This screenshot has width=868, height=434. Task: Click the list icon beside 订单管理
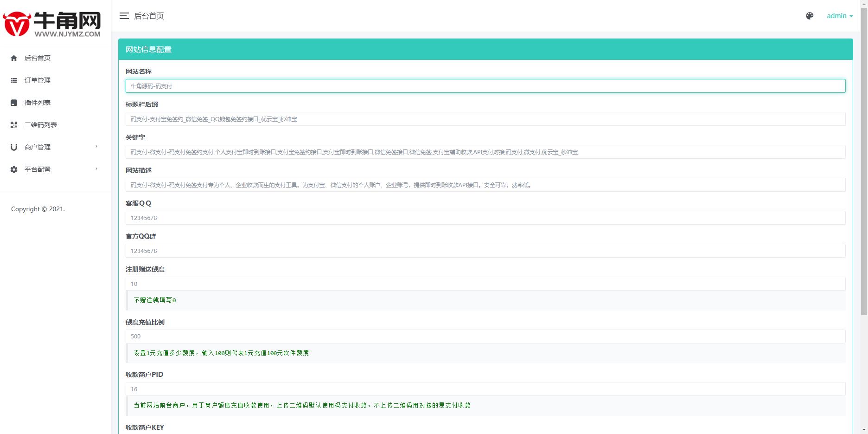14,80
